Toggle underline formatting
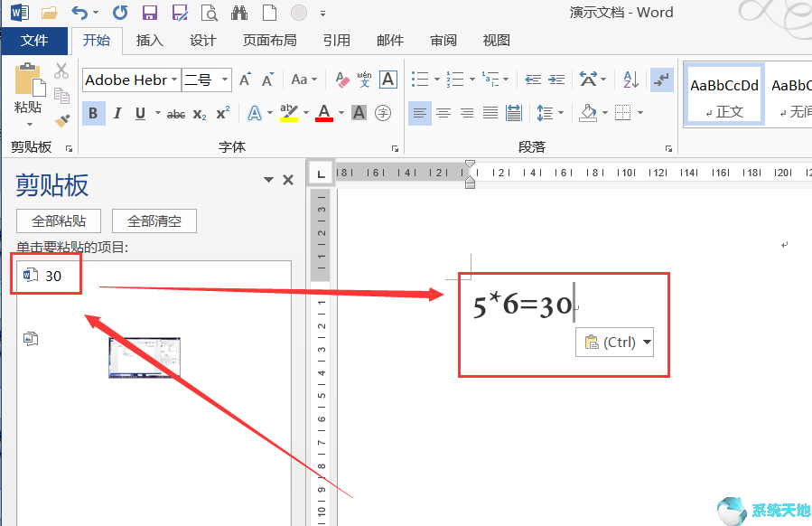 coord(140,113)
